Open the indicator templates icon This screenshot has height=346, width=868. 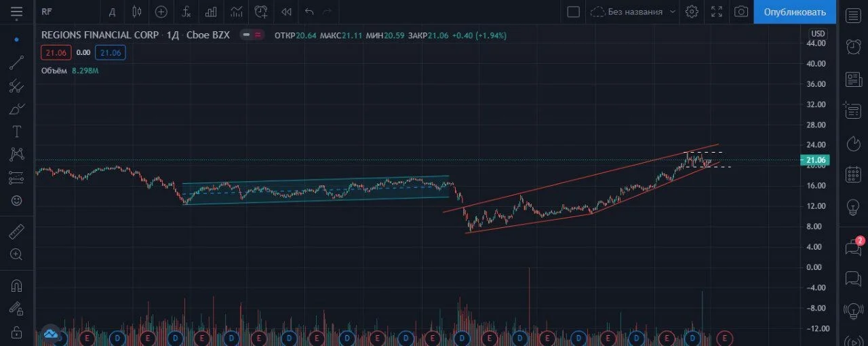pyautogui.click(x=236, y=12)
